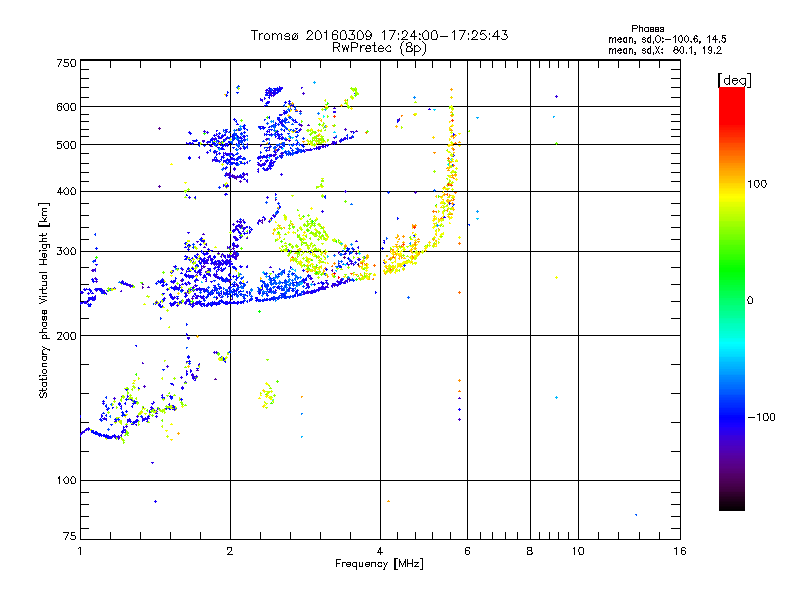
Task: Click the x-axis tick label '10'
Action: pyautogui.click(x=578, y=551)
